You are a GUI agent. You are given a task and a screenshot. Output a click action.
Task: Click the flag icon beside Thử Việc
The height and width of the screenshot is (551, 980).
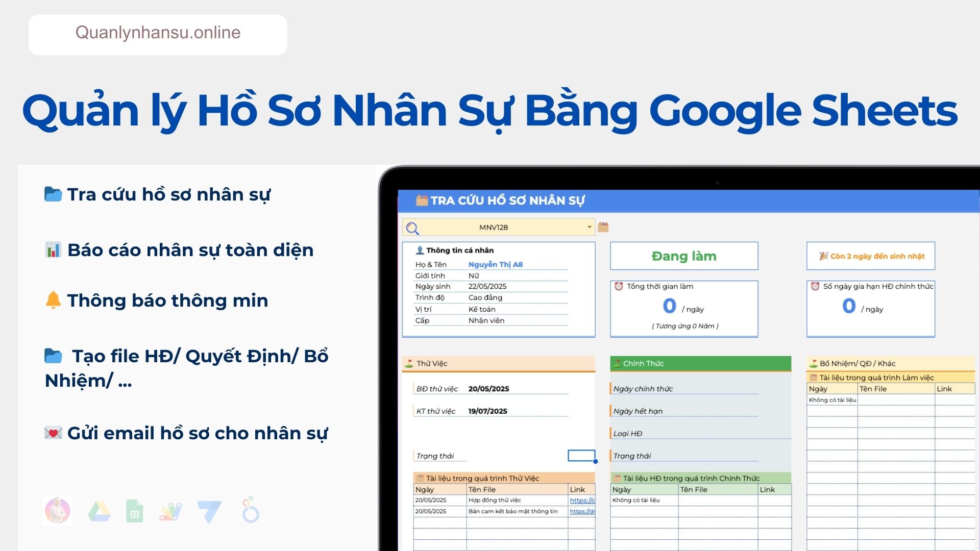(x=409, y=363)
